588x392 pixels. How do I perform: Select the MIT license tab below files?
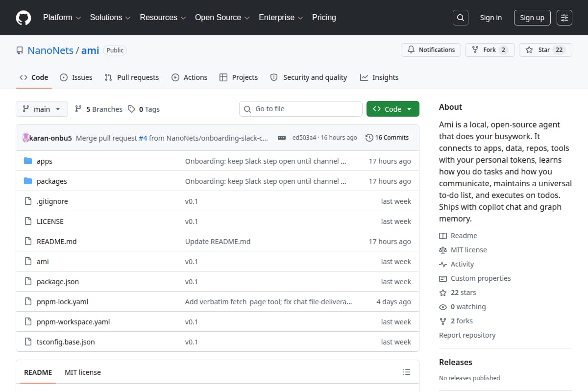(83, 372)
